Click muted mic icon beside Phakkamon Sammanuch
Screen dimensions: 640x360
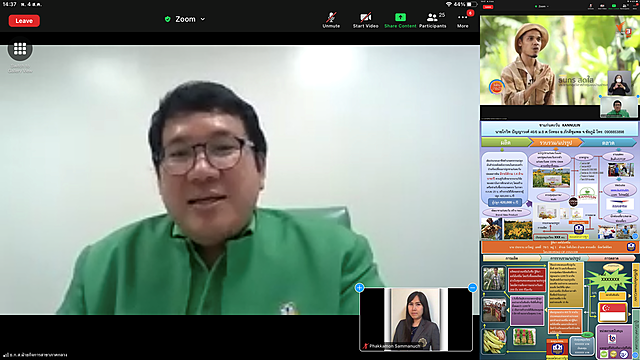[x=365, y=346]
